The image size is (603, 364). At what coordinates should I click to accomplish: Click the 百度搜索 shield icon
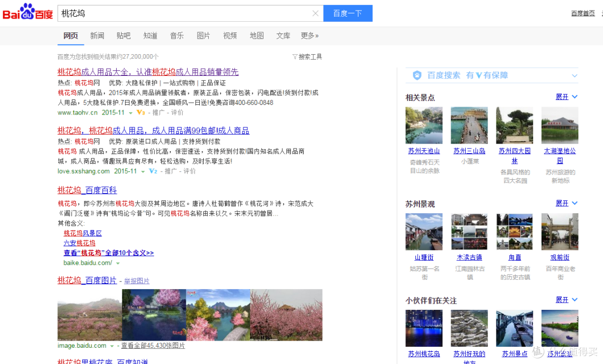[x=417, y=75]
